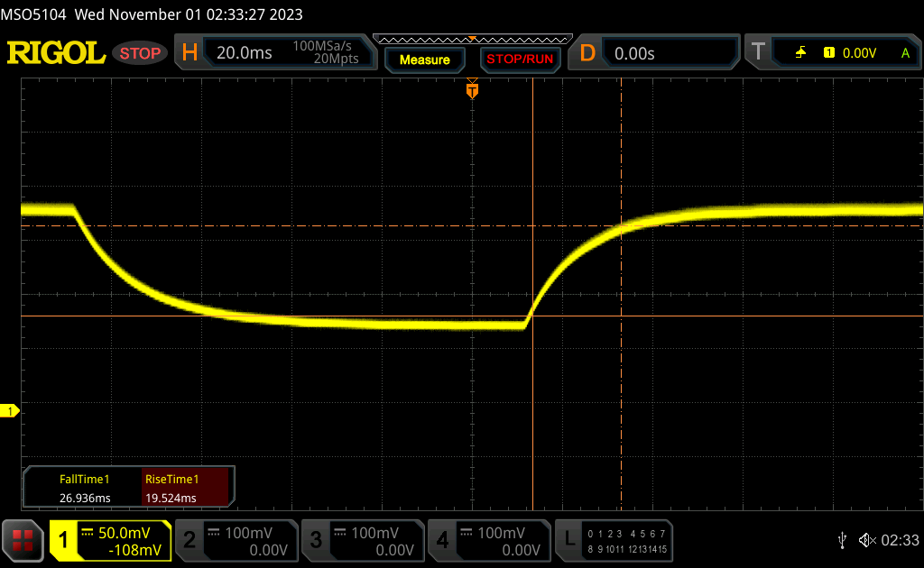
Task: Toggle channel 2 on
Action: point(189,540)
